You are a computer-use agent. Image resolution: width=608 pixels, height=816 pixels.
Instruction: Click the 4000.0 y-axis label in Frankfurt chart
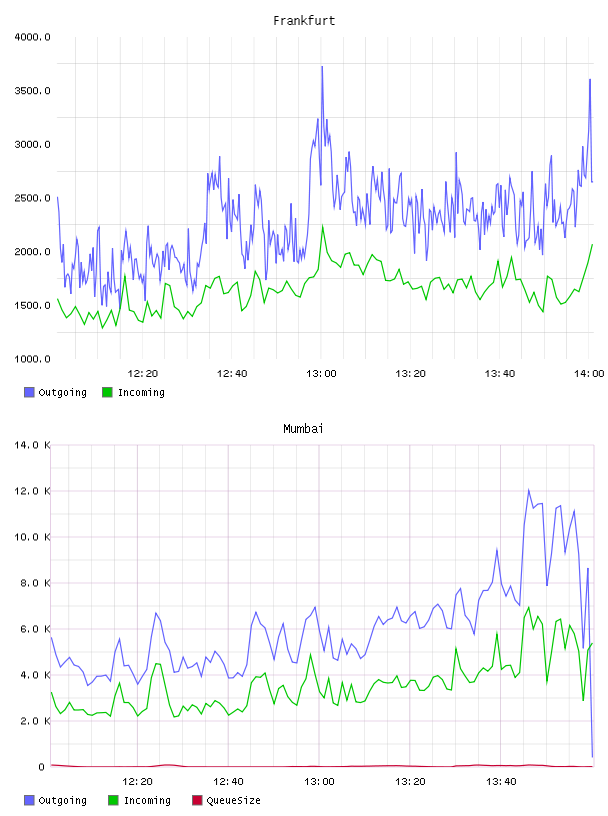(x=32, y=37)
